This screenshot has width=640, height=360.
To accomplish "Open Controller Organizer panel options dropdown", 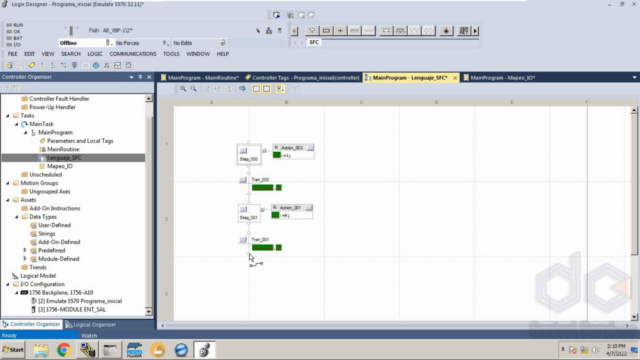I will tap(131, 77).
